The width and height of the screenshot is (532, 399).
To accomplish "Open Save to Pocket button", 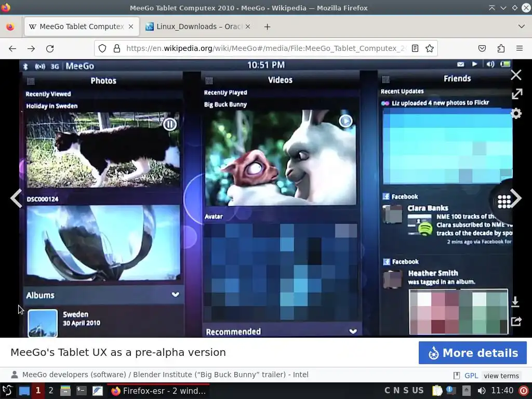I will click(482, 48).
